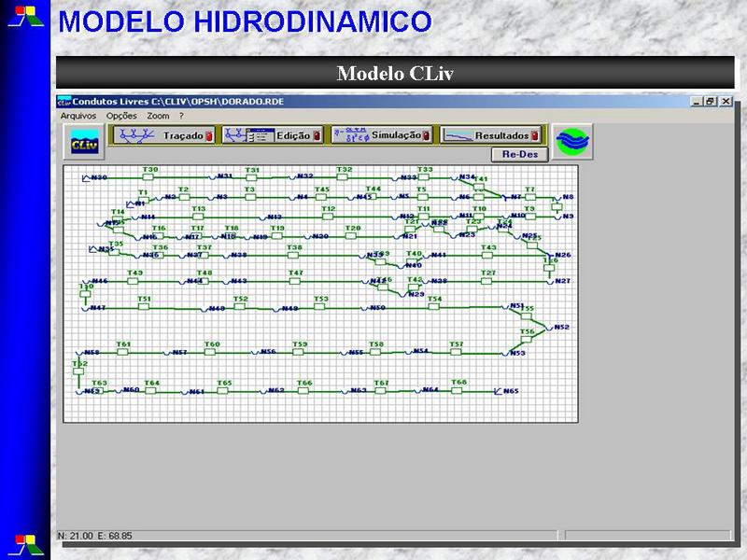747x560 pixels.
Task: Select conduit box T3
Action: [x=250, y=197]
